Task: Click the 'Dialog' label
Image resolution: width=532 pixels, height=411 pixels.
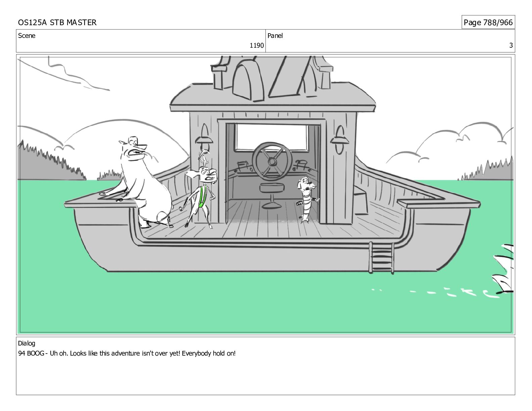Action: [x=27, y=344]
